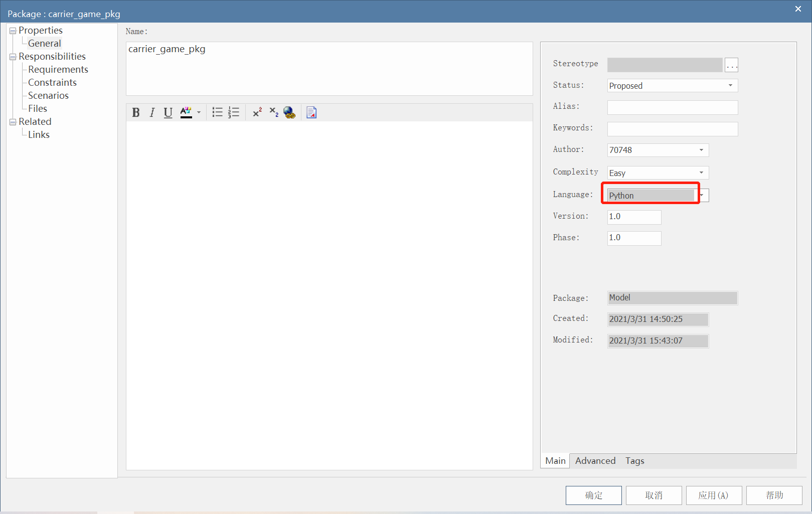Apply italic formatting to notes
The image size is (812, 514).
tap(152, 112)
